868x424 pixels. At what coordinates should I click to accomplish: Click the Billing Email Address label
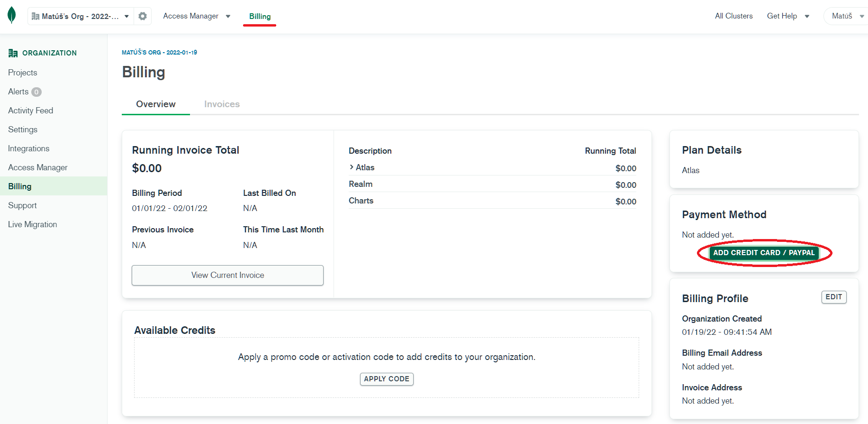click(722, 353)
